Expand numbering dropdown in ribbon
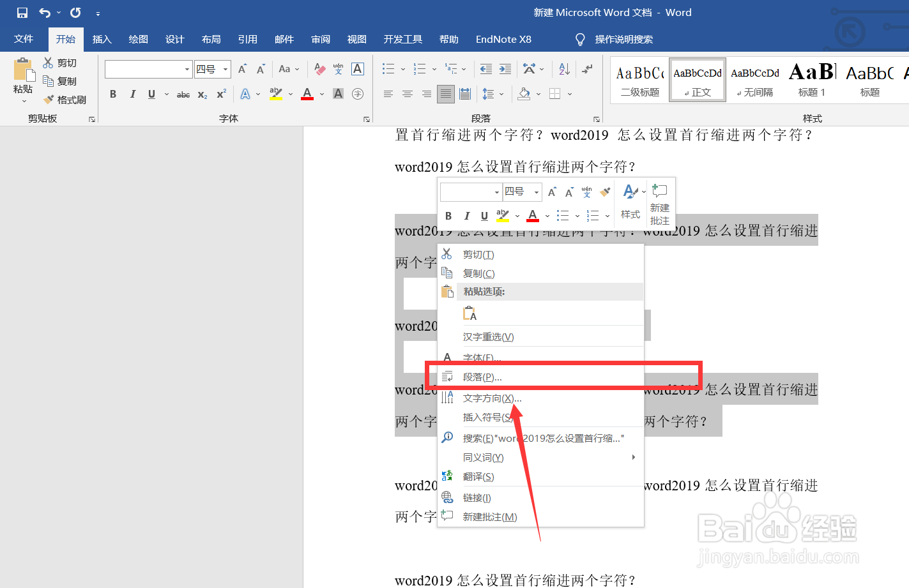This screenshot has width=909, height=588. 434,69
